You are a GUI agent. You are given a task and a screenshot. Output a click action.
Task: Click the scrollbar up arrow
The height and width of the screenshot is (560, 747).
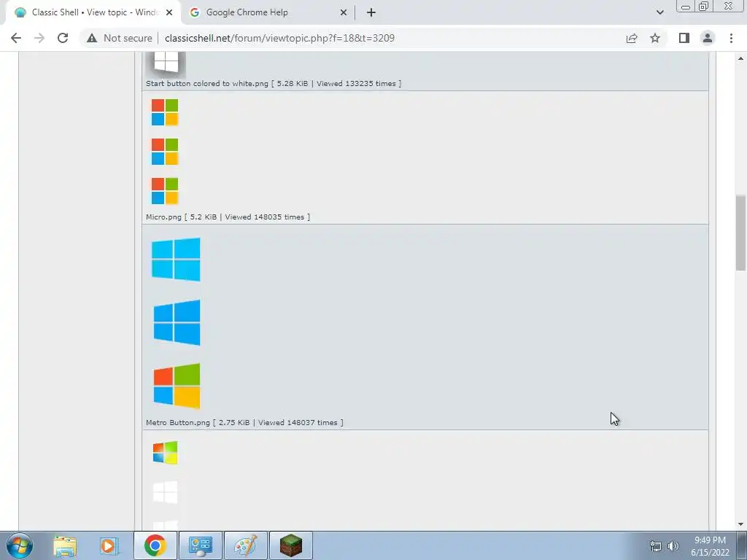coord(740,58)
